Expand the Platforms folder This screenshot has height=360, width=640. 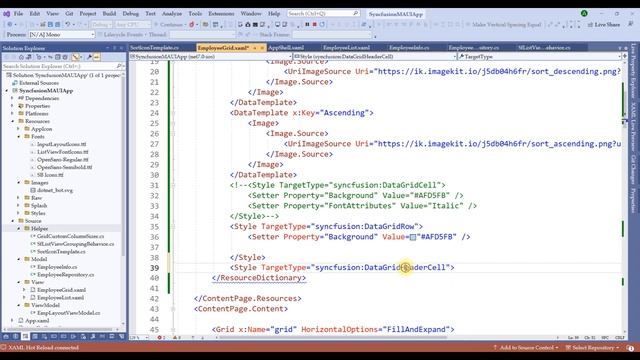12,114
